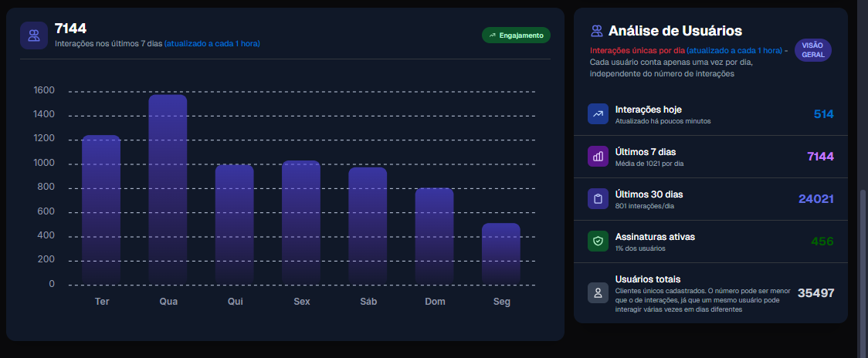Screen dimensions: 868x358
Task: Click the 24021 value for last 30 days
Action: click(815, 199)
